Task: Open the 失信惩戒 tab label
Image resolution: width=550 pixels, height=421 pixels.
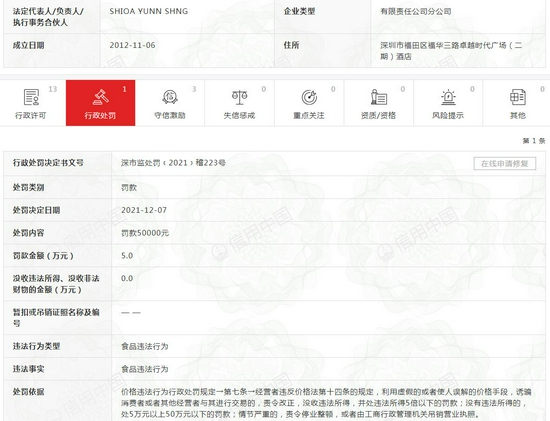Action: [x=240, y=115]
